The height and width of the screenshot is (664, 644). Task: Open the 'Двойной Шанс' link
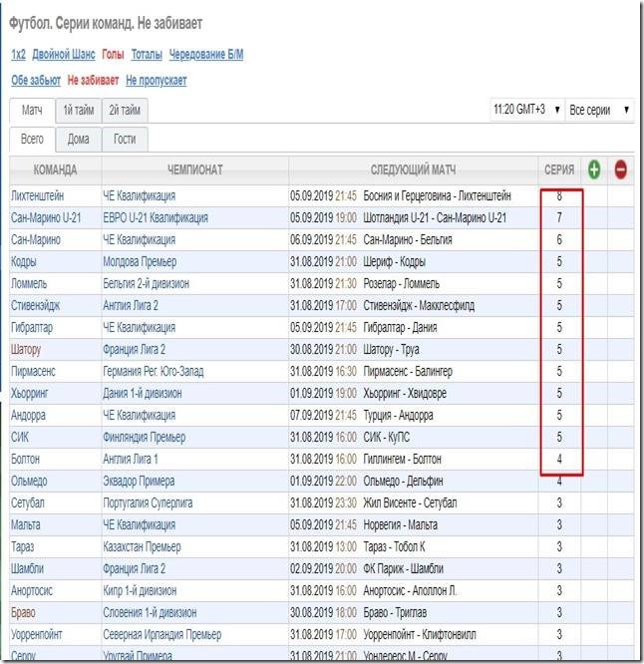(x=64, y=55)
